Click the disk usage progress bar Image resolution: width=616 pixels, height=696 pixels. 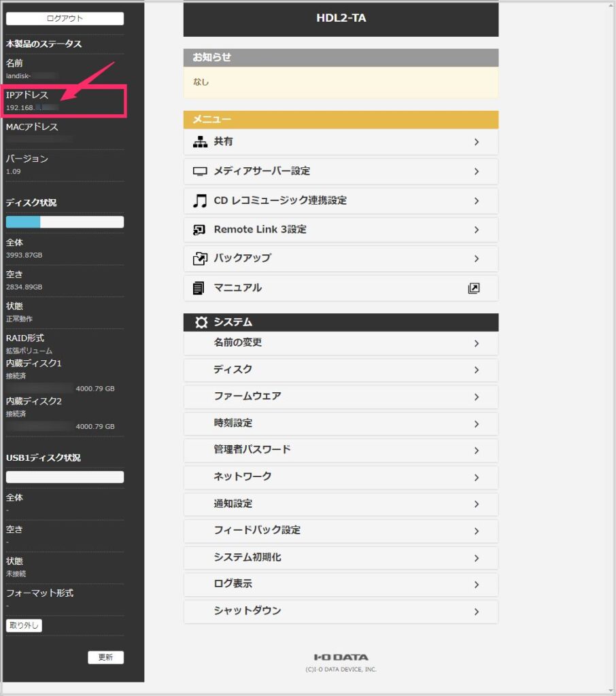[65, 222]
